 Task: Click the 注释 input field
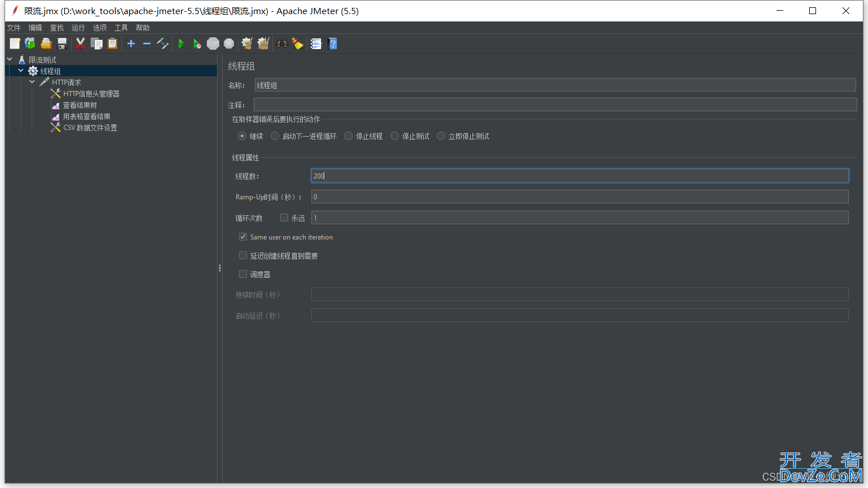555,104
